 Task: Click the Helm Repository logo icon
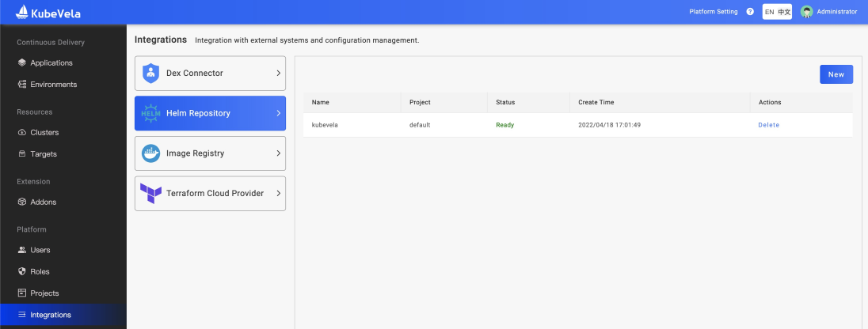[150, 114]
